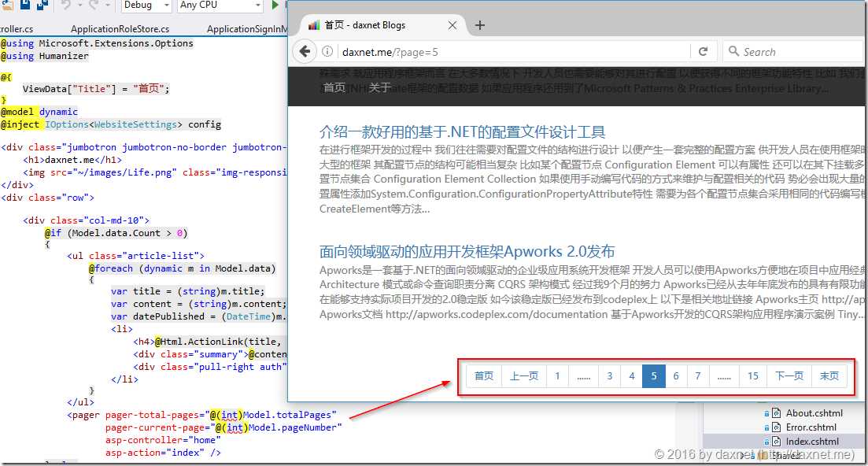This screenshot has width=868, height=466.
Task: Click the @model dynamic line in editor
Action: pos(39,112)
